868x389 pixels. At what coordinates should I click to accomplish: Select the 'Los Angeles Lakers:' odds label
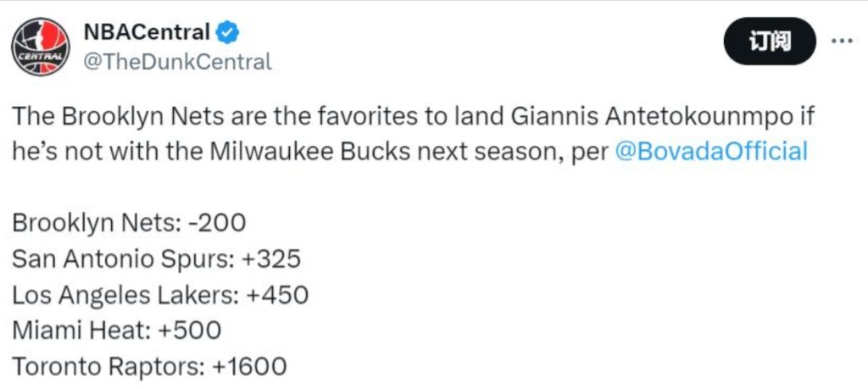[126, 295]
